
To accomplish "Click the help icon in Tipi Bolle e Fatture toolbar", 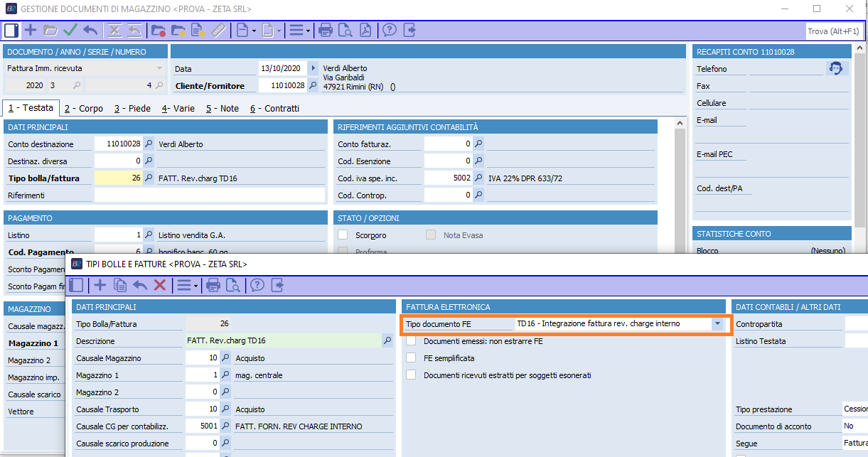I will (x=257, y=285).
